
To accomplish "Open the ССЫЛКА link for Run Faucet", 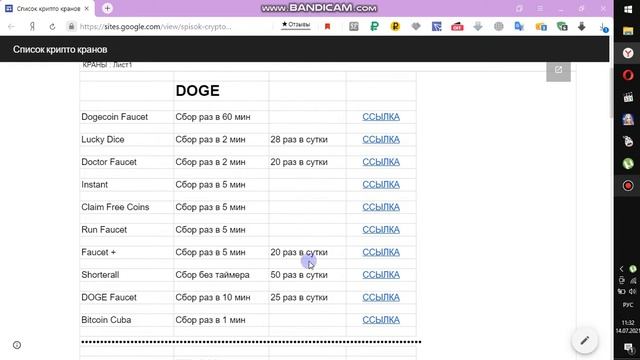I will click(381, 230).
